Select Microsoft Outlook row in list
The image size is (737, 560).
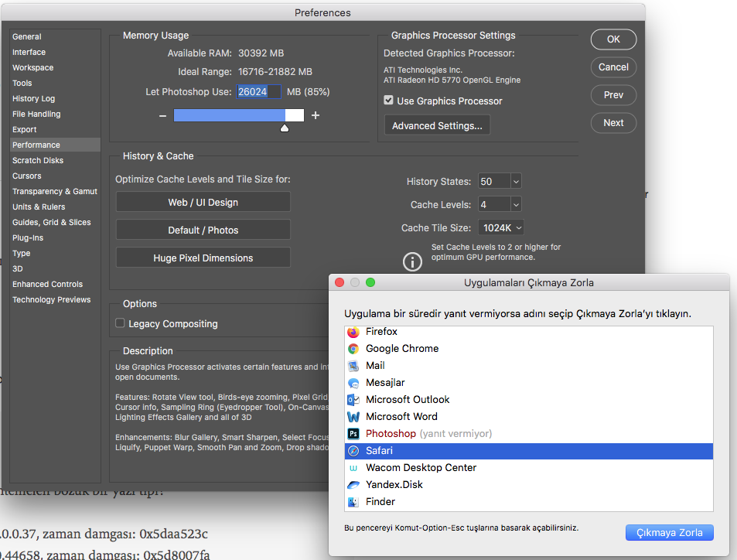click(x=529, y=400)
